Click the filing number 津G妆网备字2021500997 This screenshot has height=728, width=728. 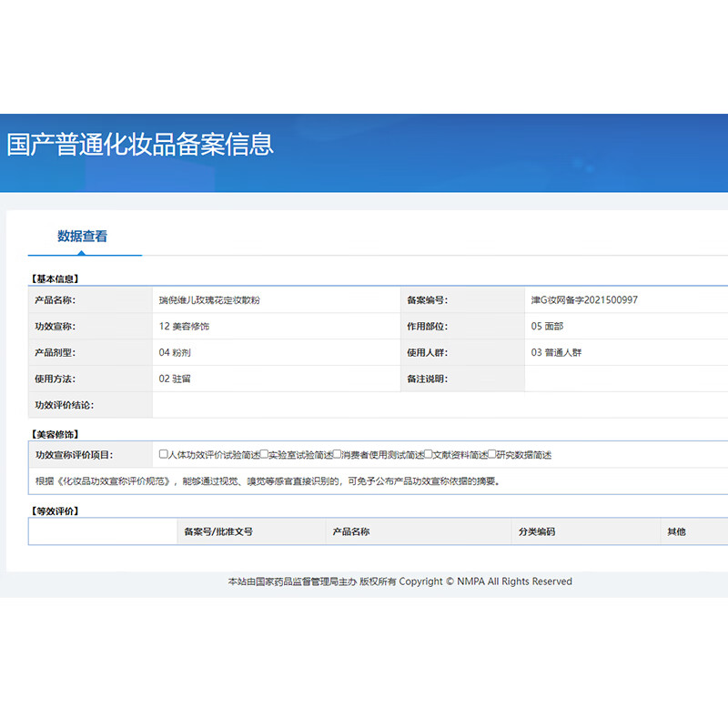584,300
